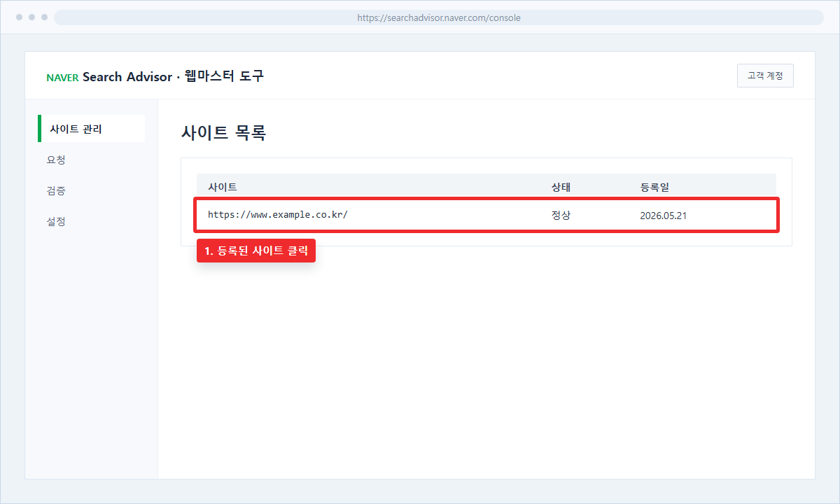Click the registered site https://www.example.co.kr/
This screenshot has width=840, height=504.
(278, 214)
